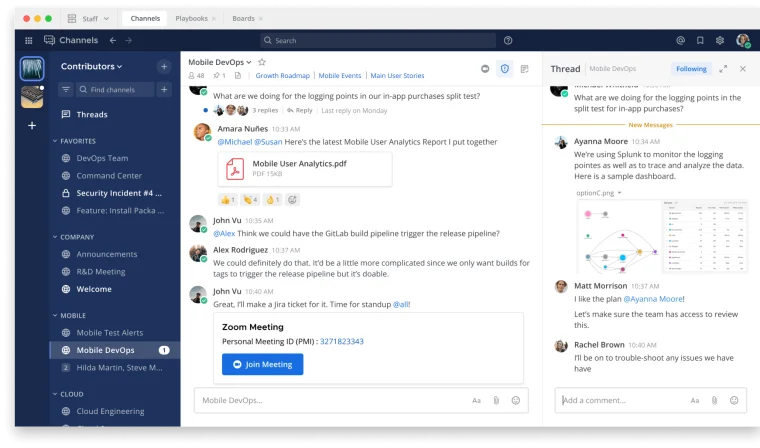The width and height of the screenshot is (760, 448).
Task: Attach a file in Mobile DevOps message box
Action: (496, 400)
